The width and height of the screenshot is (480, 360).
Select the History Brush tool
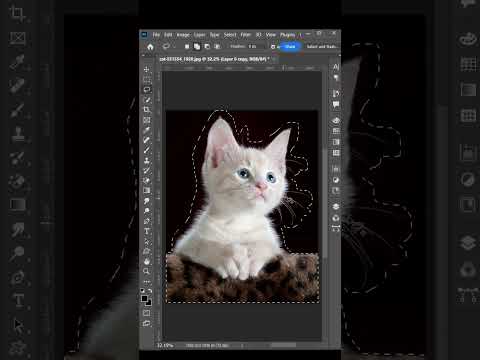pyautogui.click(x=147, y=170)
